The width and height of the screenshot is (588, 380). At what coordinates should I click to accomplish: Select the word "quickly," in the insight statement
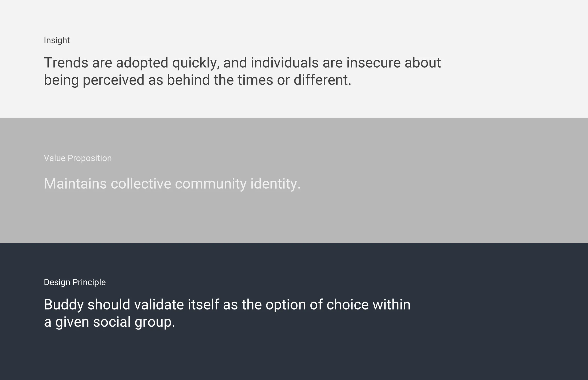tap(196, 63)
